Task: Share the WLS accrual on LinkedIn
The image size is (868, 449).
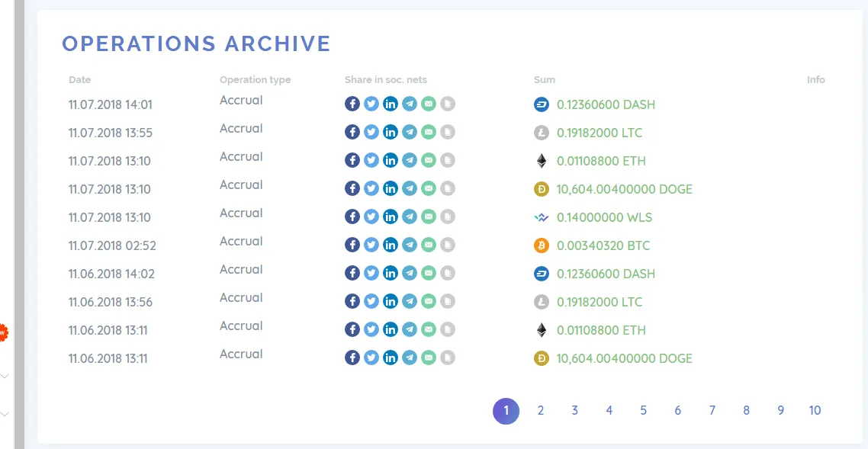Action: tap(391, 216)
